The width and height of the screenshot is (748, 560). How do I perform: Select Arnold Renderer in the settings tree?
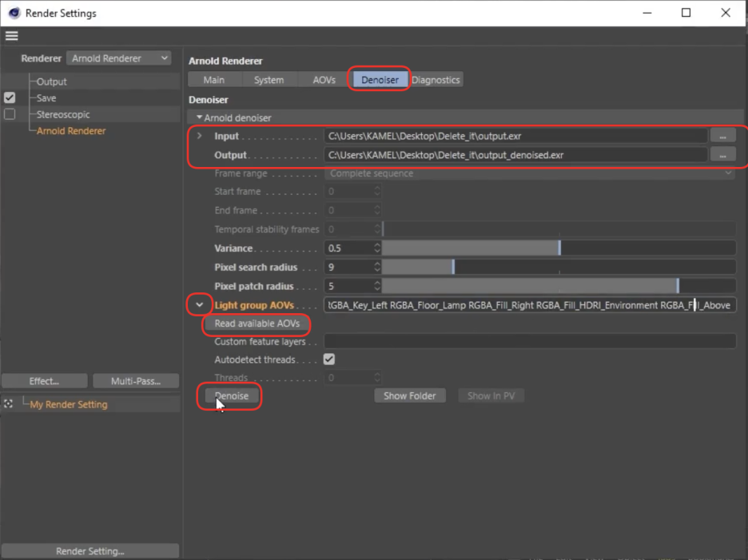tap(71, 131)
